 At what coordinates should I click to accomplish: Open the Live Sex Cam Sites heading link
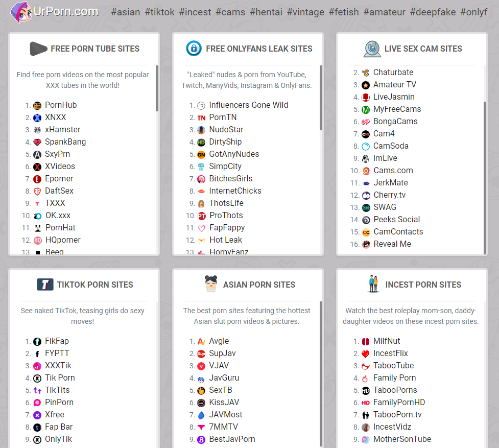pos(423,49)
